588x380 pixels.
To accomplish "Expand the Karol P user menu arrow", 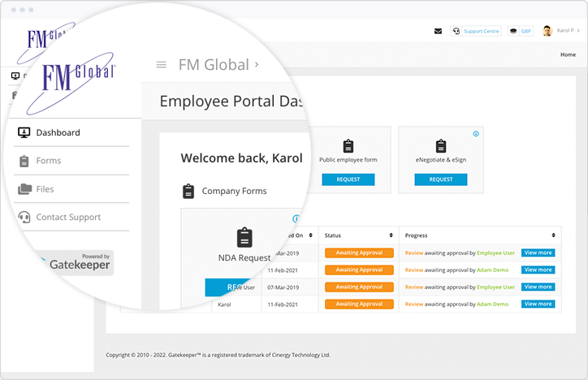I will [x=578, y=31].
